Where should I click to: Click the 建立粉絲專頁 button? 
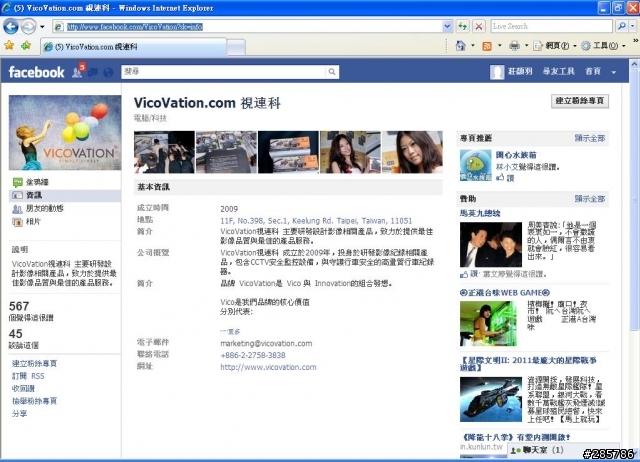580,101
